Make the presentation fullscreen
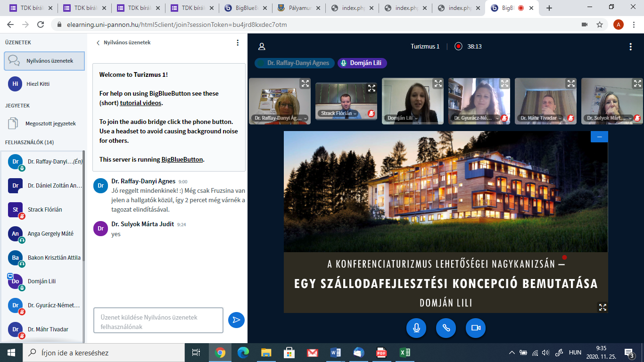644x362 pixels. (602, 307)
